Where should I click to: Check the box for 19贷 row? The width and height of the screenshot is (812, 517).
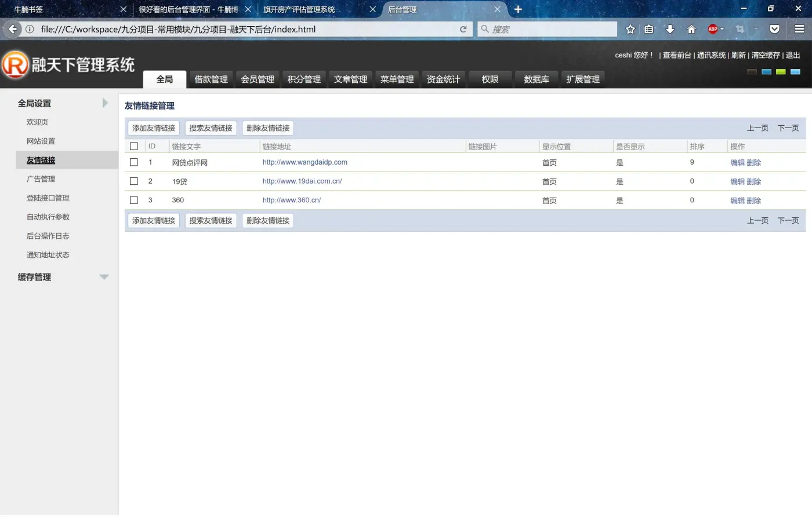134,181
